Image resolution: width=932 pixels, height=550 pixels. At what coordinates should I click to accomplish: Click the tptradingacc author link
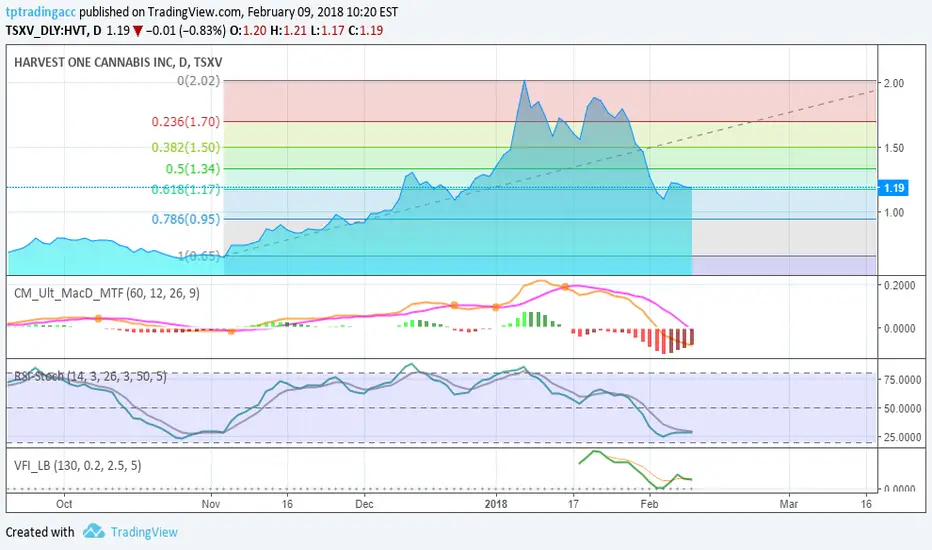[41, 12]
